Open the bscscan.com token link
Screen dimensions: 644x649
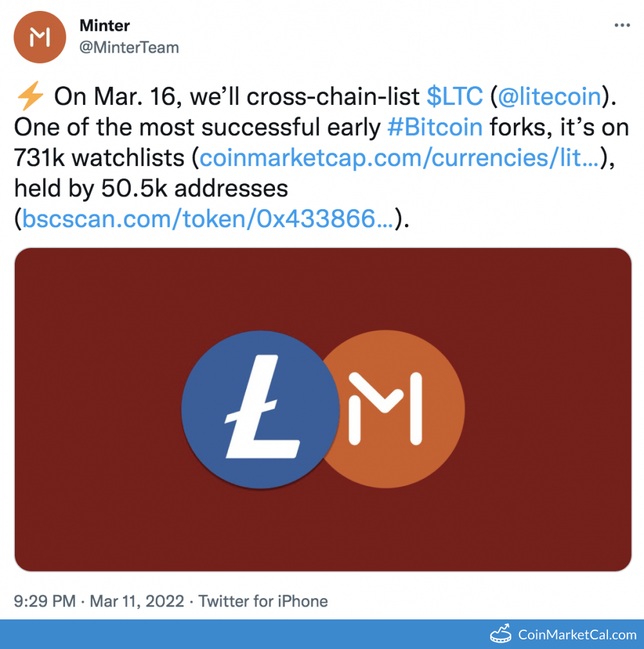tap(207, 220)
